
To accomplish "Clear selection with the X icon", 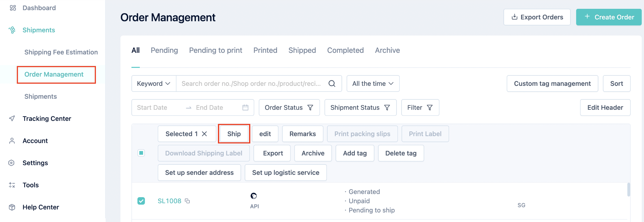I will 204,134.
